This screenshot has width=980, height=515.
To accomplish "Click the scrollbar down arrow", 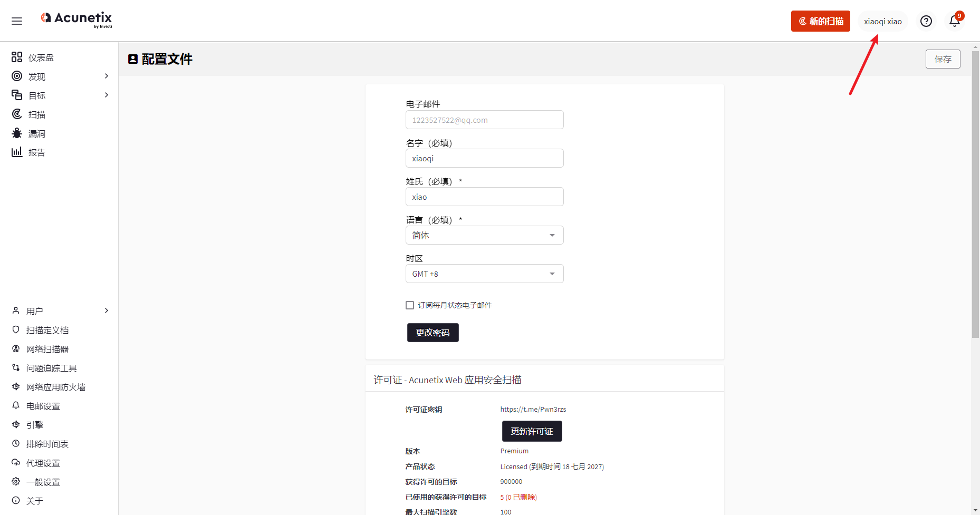I will pyautogui.click(x=976, y=510).
